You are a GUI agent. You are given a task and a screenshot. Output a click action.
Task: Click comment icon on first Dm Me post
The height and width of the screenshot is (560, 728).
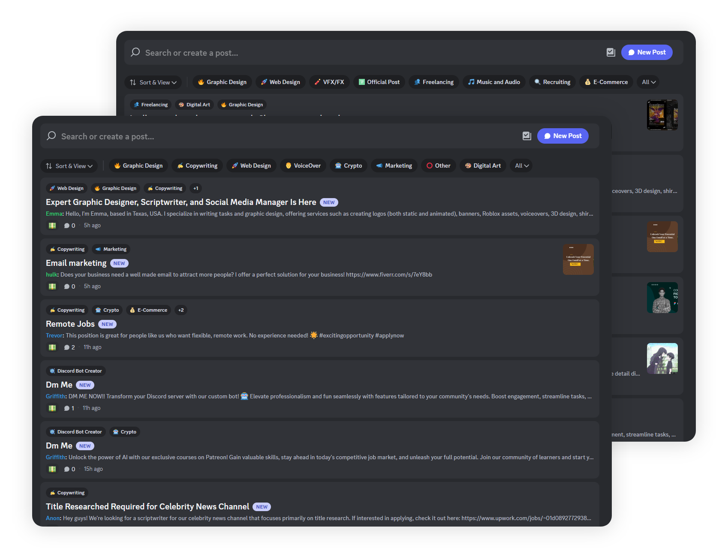point(67,408)
